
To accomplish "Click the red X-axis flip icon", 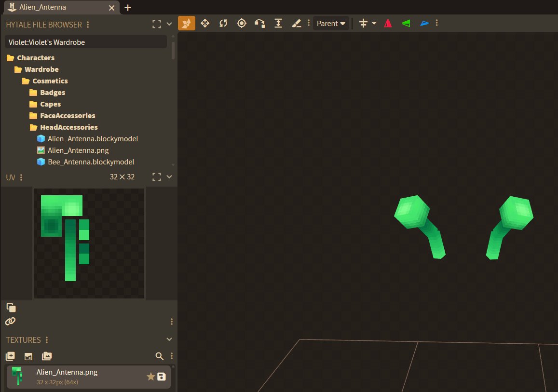I will tap(388, 24).
